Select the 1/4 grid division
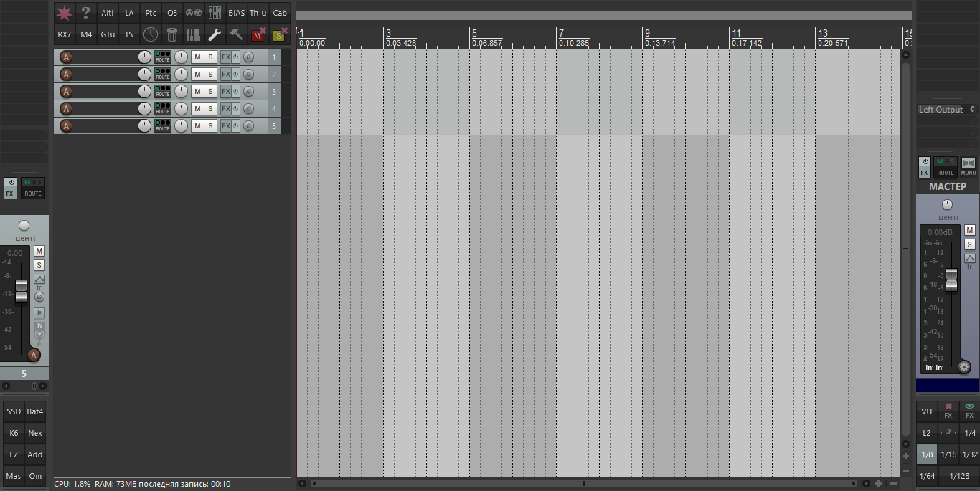980x491 pixels. [970, 433]
